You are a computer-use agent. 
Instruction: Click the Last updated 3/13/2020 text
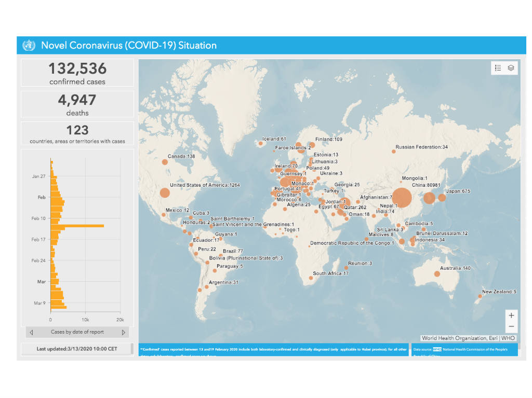77,349
